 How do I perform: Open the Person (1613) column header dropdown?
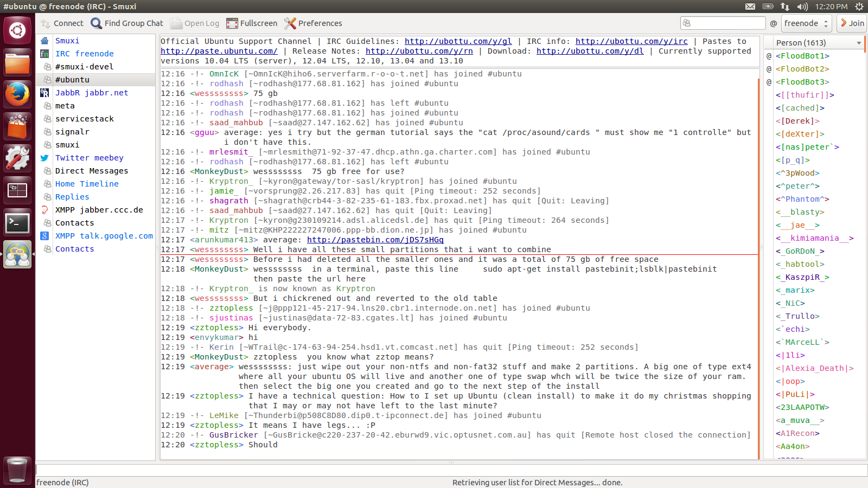pyautogui.click(x=858, y=43)
